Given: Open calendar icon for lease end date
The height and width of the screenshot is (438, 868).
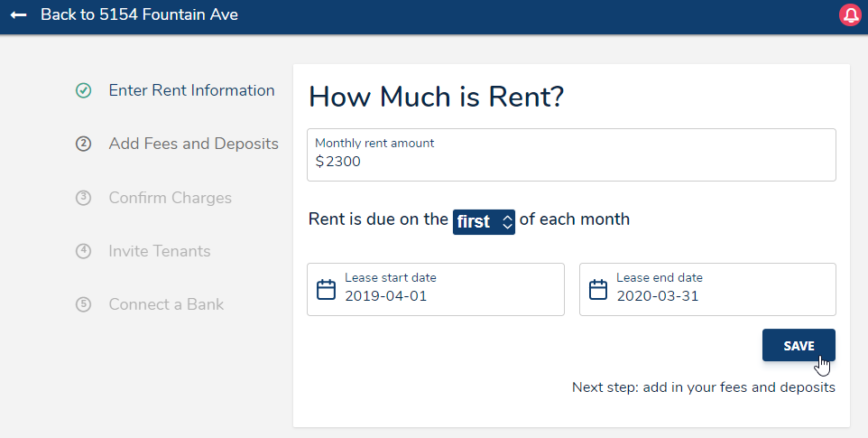Looking at the screenshot, I should tap(597, 290).
